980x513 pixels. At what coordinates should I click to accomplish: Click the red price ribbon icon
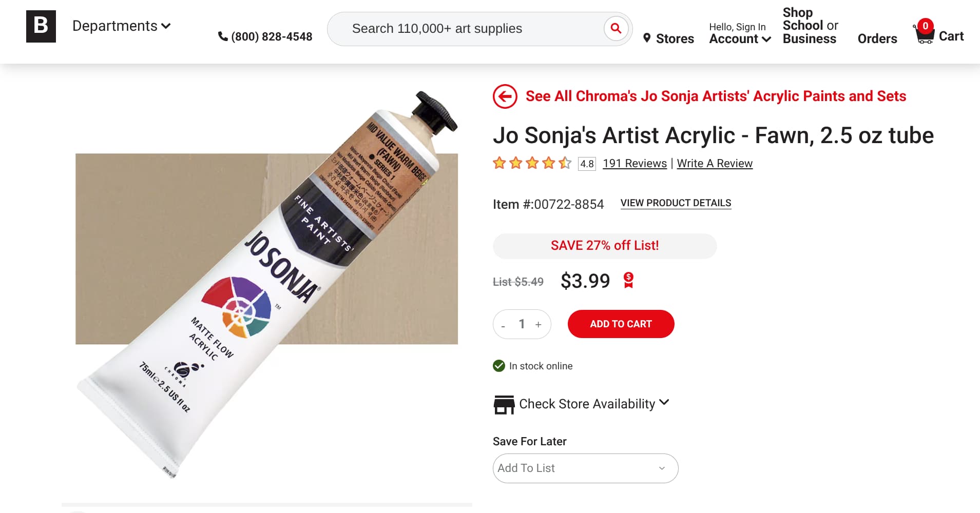coord(628,280)
